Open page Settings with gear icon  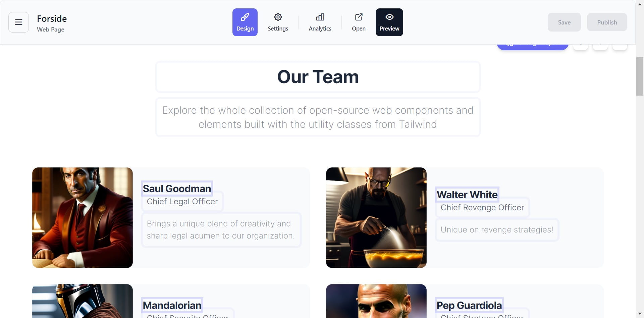point(278,22)
